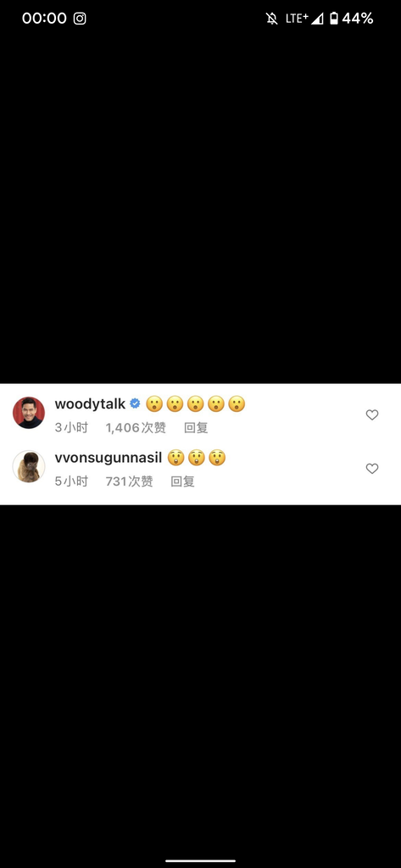Like the vvonsugunnasil comment with heart icon
This screenshot has height=868, width=401.
[x=372, y=468]
